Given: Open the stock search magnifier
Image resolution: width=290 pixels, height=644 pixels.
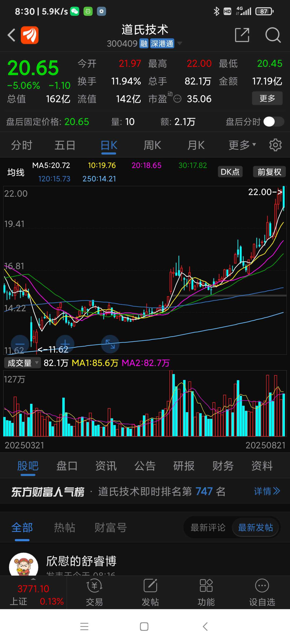Looking at the screenshot, I should [273, 35].
